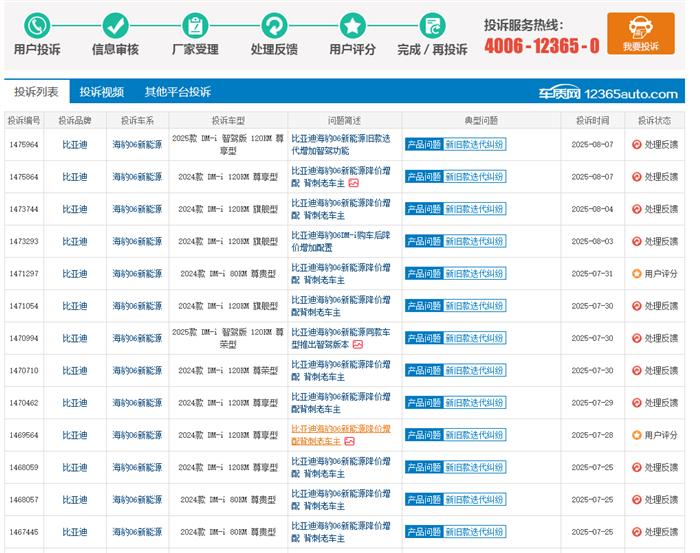The height and width of the screenshot is (553, 700).
Task: Click 新旧款迭代纠纷 tag in row 1470710
Action: pos(475,370)
